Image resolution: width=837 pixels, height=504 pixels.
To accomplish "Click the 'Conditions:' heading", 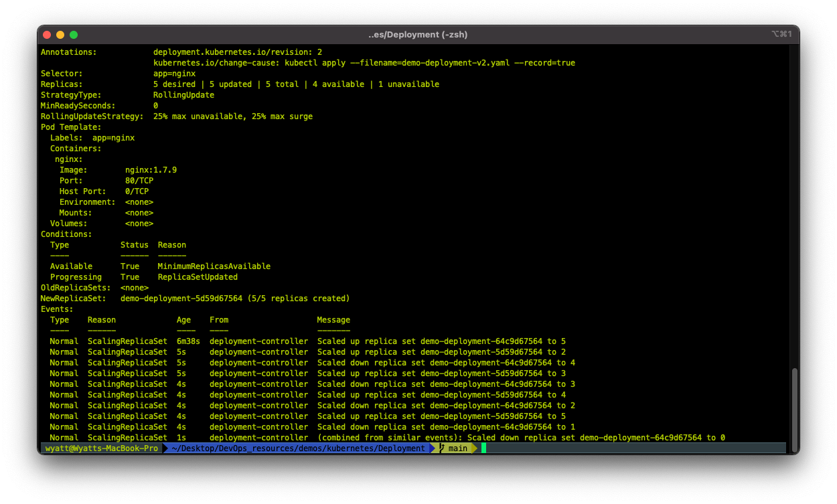I will pyautogui.click(x=66, y=234).
